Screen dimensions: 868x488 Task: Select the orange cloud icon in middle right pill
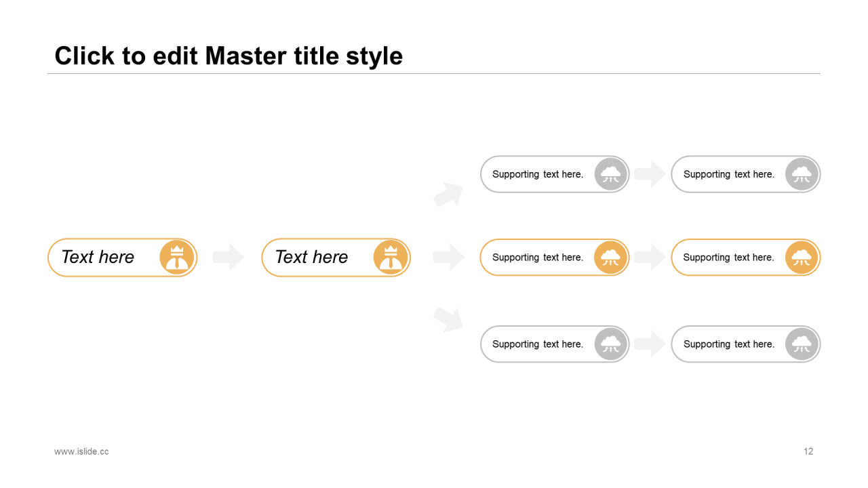coord(802,258)
